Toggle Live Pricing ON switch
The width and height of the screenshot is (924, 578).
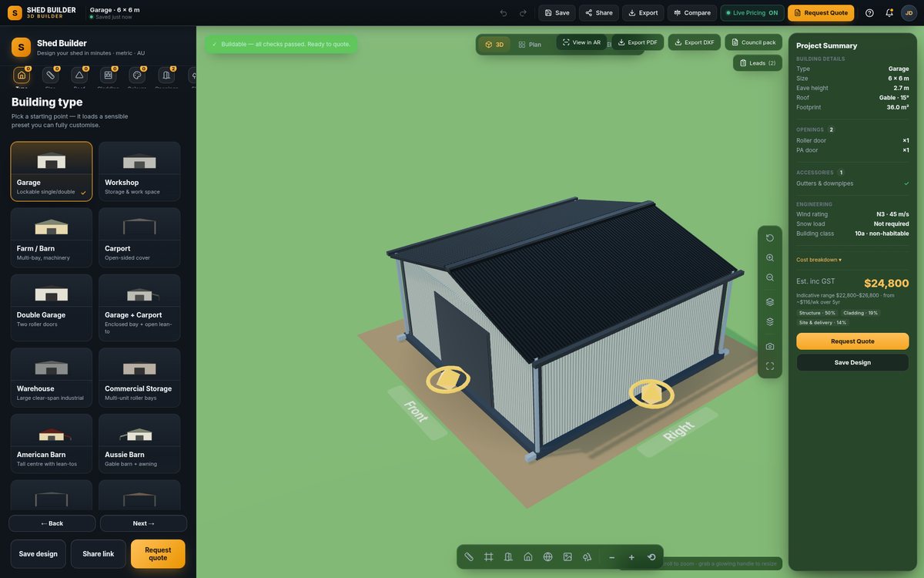[x=752, y=13]
